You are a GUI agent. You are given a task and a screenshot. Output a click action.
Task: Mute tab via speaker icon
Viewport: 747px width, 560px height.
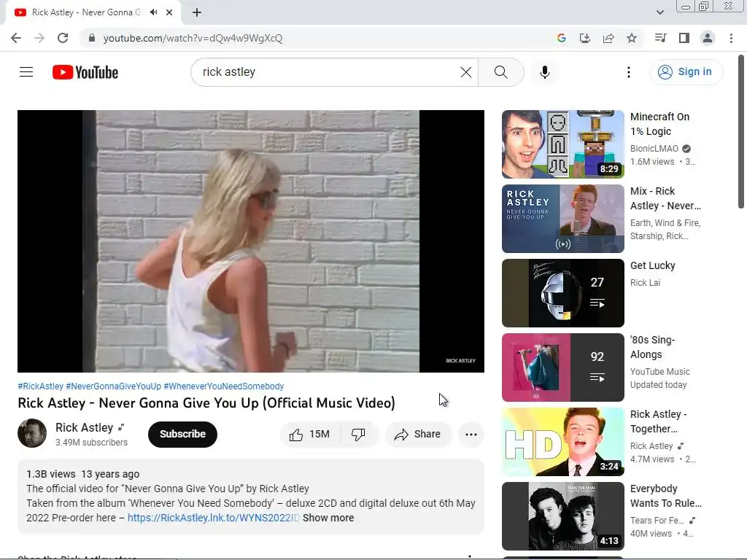[153, 12]
